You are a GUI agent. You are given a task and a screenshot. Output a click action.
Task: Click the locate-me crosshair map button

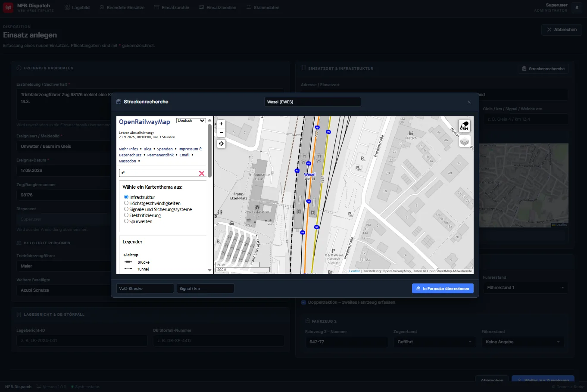tap(221, 143)
